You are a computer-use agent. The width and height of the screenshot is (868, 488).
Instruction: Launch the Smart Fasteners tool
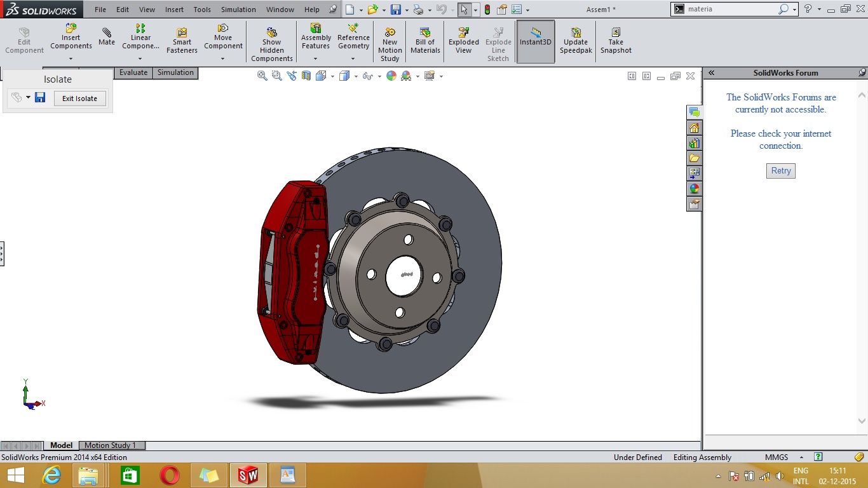point(182,41)
